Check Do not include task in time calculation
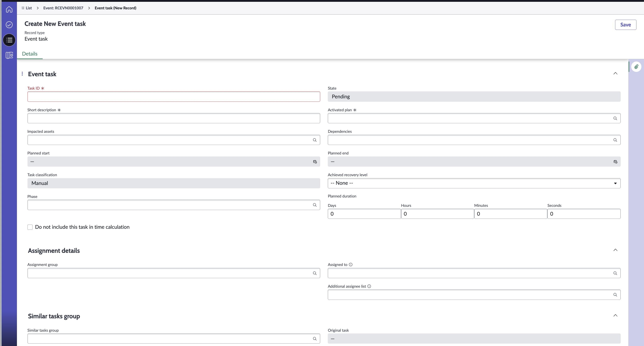644x346 pixels. pos(30,227)
